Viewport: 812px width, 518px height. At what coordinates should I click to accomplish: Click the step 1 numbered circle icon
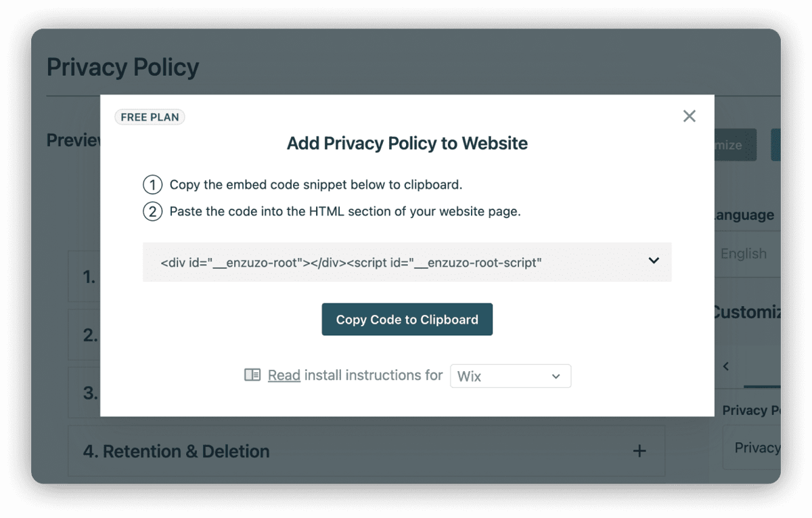pos(152,184)
